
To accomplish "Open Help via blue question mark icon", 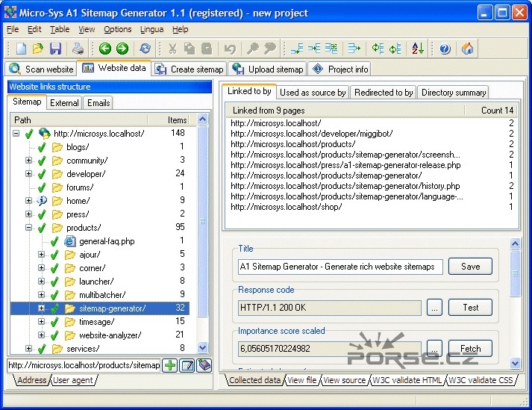I will [445, 49].
